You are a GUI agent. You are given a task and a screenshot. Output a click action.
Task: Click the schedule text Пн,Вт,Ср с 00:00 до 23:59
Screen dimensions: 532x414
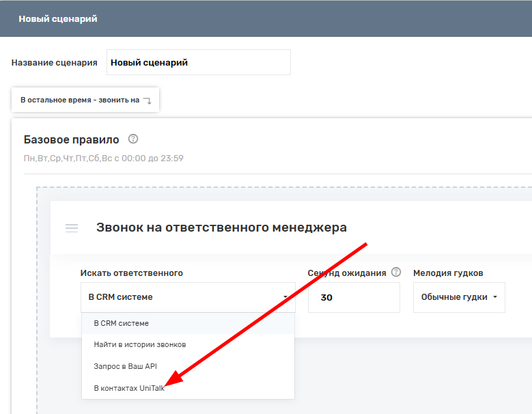(x=104, y=158)
